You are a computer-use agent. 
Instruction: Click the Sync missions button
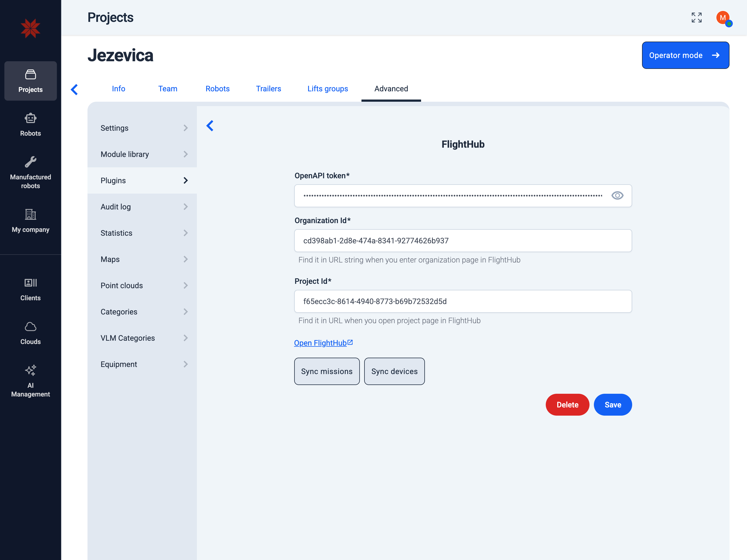pyautogui.click(x=326, y=371)
